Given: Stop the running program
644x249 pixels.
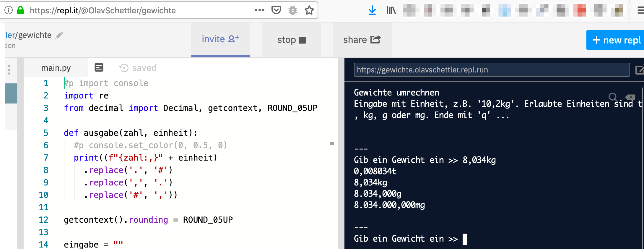Looking at the screenshot, I should tap(291, 40).
